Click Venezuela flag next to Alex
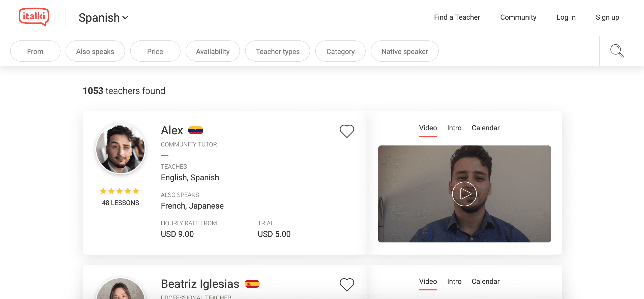Screen dimensions: 644x299 [x=196, y=130]
